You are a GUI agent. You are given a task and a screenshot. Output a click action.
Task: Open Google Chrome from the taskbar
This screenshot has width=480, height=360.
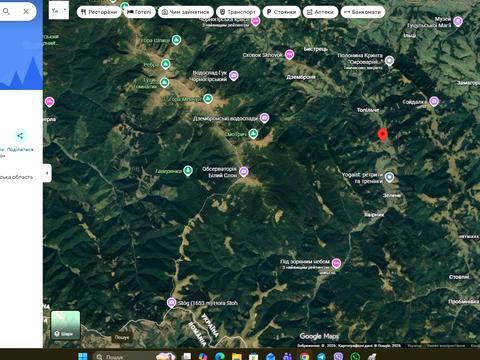coord(304,356)
